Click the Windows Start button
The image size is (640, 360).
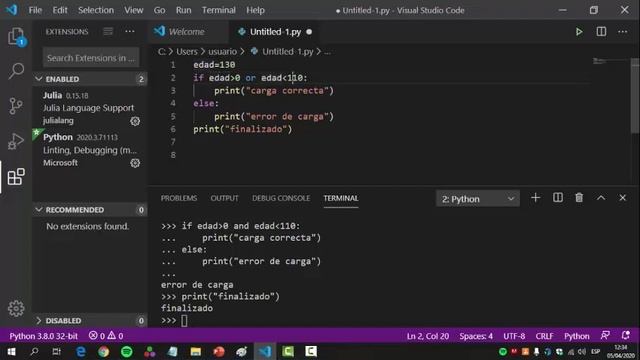pos(11,351)
